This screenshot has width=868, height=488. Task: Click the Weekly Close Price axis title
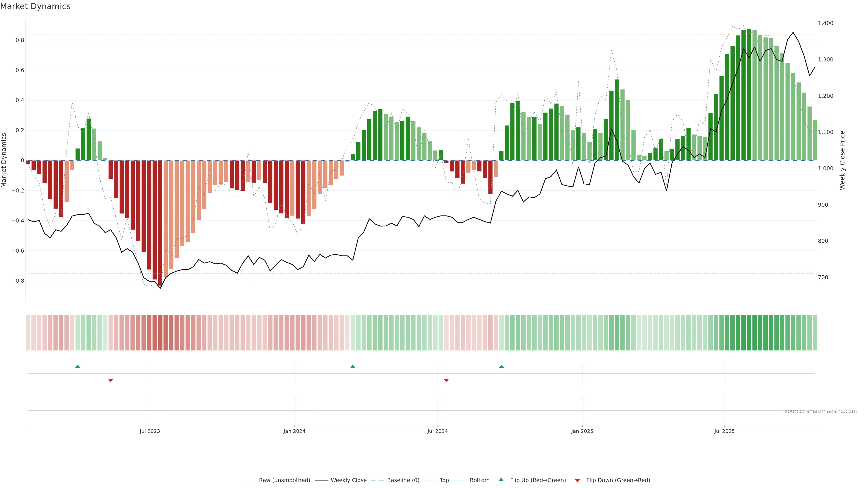[x=842, y=160]
